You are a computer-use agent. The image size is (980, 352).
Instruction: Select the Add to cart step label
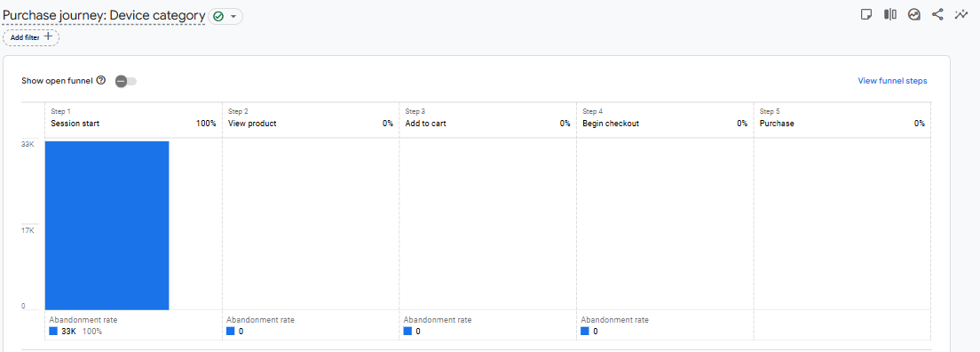click(425, 124)
